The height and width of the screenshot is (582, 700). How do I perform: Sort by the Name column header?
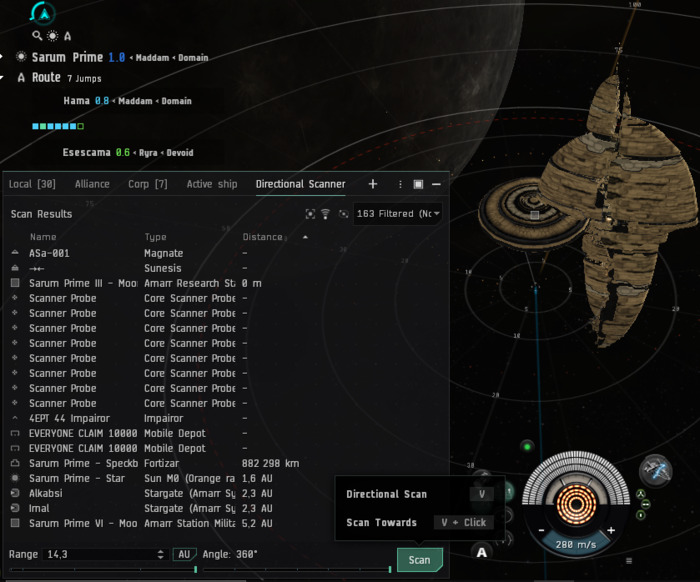[43, 237]
